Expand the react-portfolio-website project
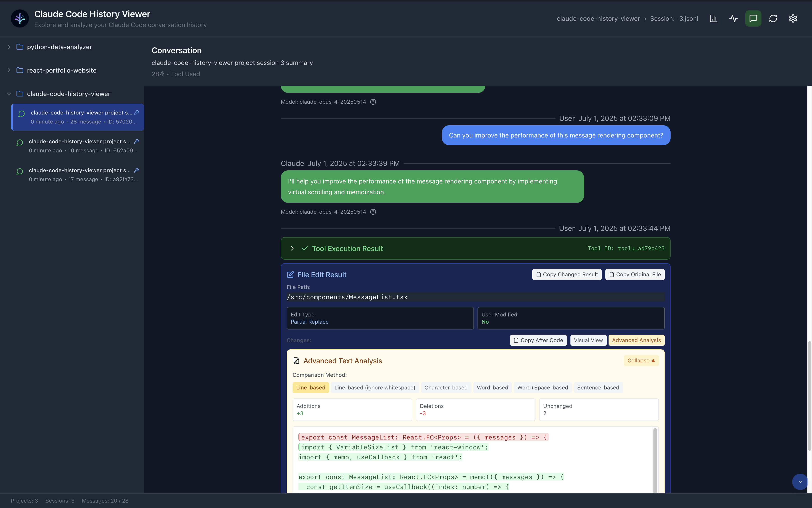 9,70
